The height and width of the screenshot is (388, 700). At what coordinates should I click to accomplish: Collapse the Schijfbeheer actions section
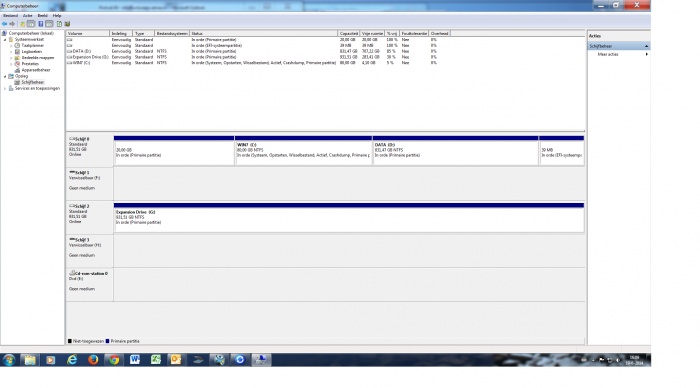click(646, 46)
